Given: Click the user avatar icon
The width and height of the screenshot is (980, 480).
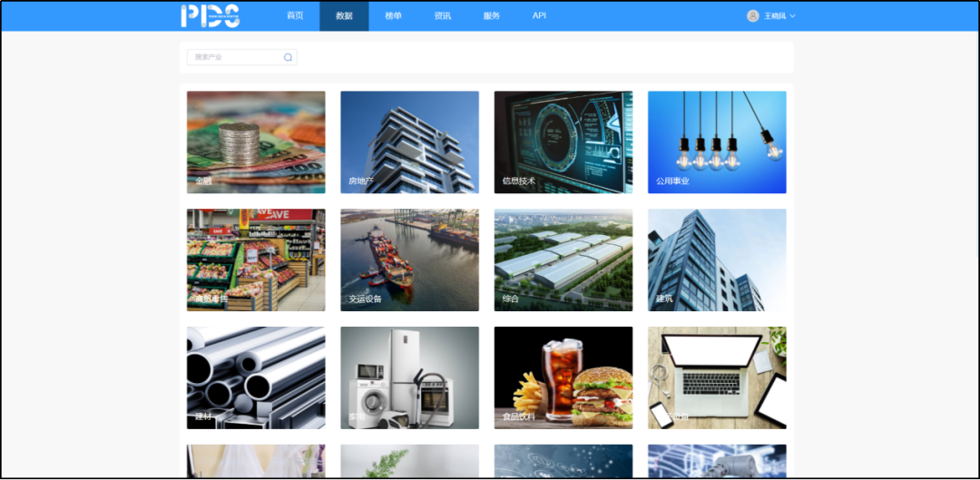Looking at the screenshot, I should click(752, 15).
